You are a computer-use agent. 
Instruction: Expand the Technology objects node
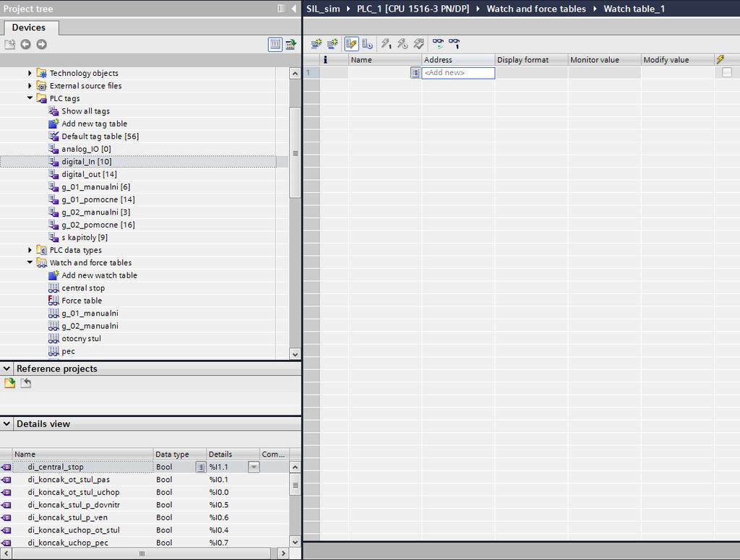pyautogui.click(x=30, y=73)
